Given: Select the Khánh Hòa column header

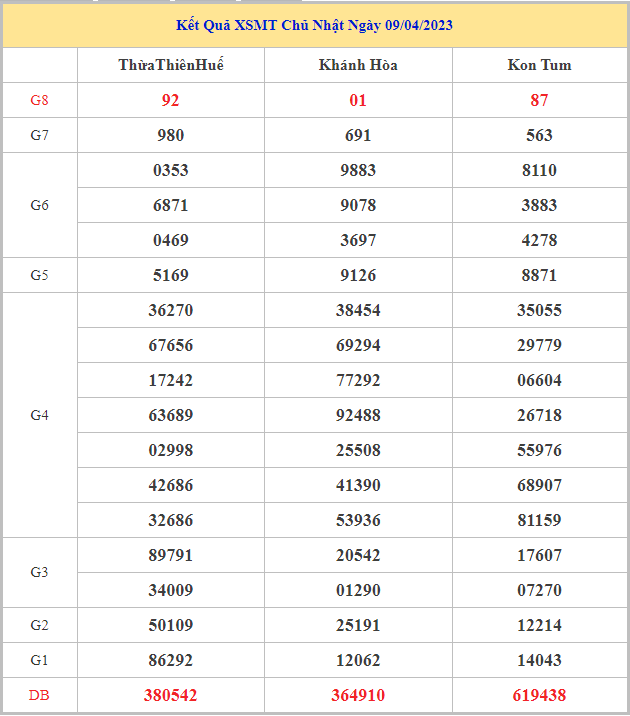Looking at the screenshot, I should 358,65.
